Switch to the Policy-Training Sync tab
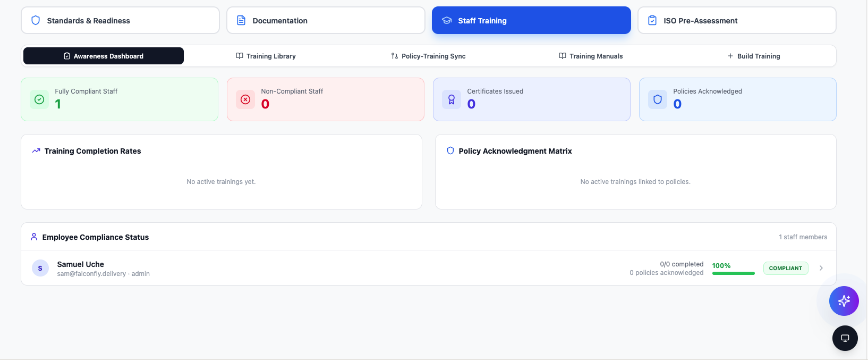868x360 pixels. tap(428, 56)
